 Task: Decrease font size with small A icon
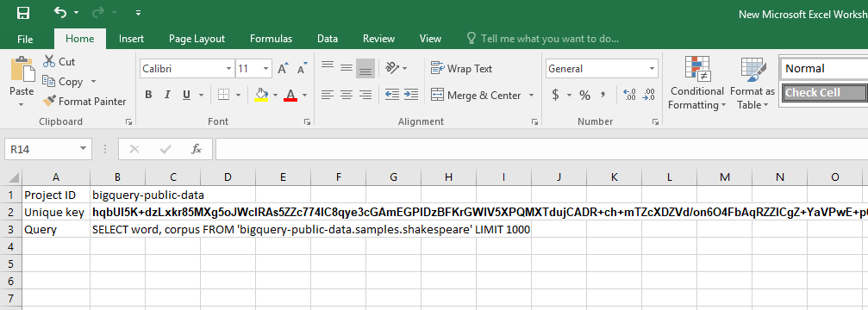[302, 69]
